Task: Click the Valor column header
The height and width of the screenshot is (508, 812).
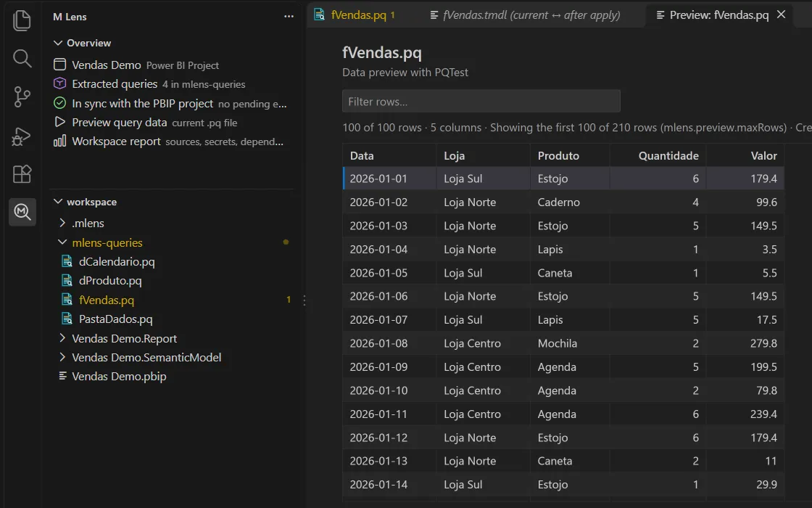Action: pyautogui.click(x=745, y=155)
